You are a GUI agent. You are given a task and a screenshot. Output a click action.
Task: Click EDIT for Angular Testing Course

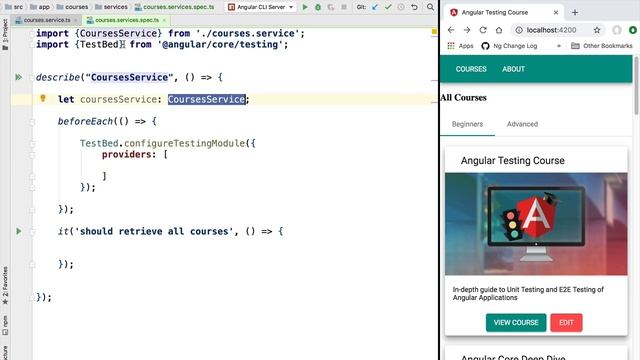pyautogui.click(x=566, y=322)
